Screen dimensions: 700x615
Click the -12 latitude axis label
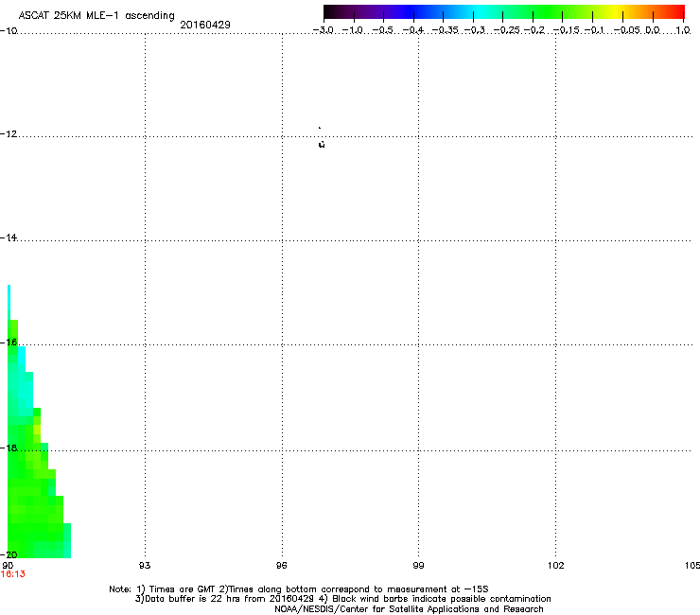(9, 134)
